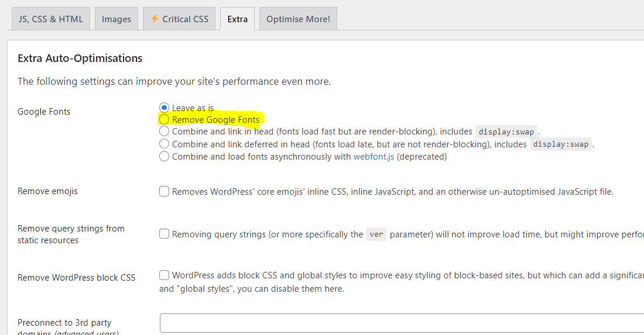Click the "Remove emojis" row label

tap(47, 191)
